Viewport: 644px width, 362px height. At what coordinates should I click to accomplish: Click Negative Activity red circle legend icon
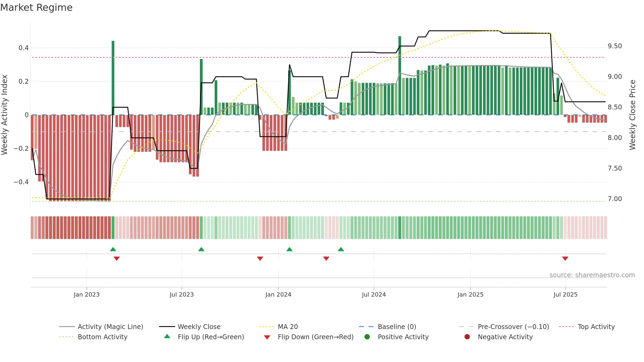[x=467, y=337]
